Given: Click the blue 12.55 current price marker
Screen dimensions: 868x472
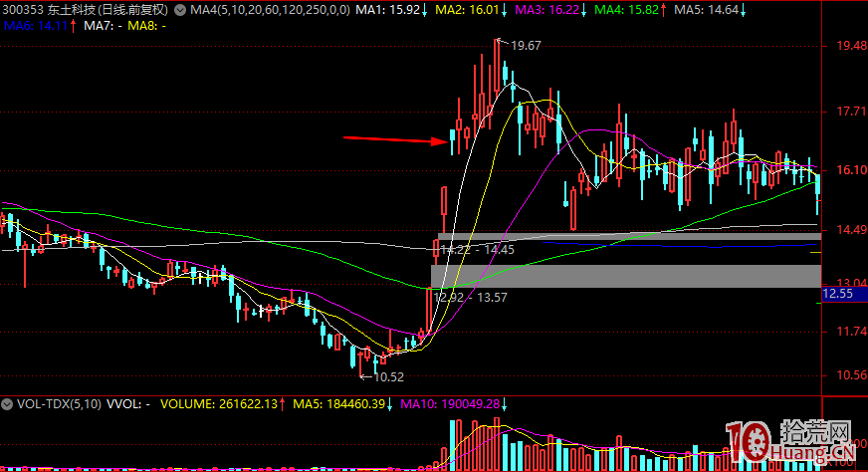Looking at the screenshot, I should (x=845, y=294).
